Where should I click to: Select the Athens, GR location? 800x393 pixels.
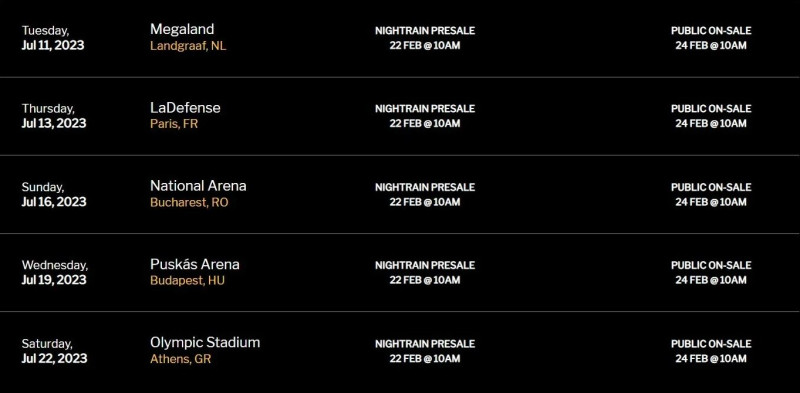pyautogui.click(x=181, y=359)
